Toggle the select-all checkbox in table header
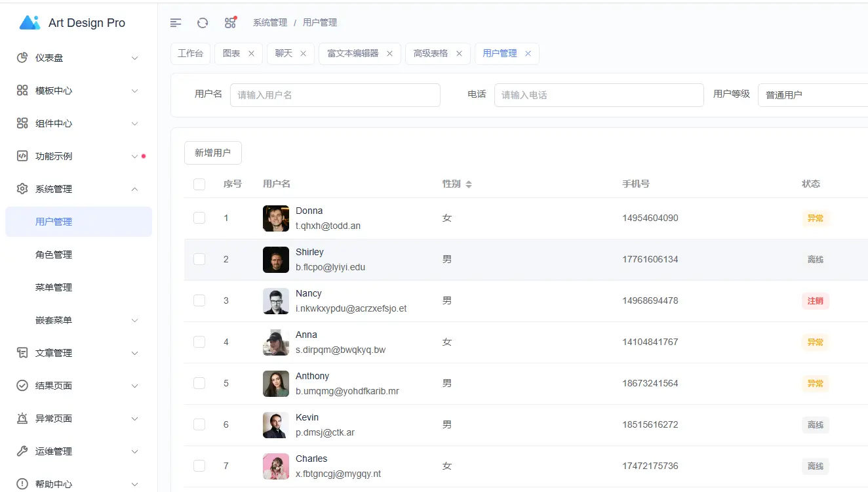The height and width of the screenshot is (492, 868). click(x=199, y=184)
